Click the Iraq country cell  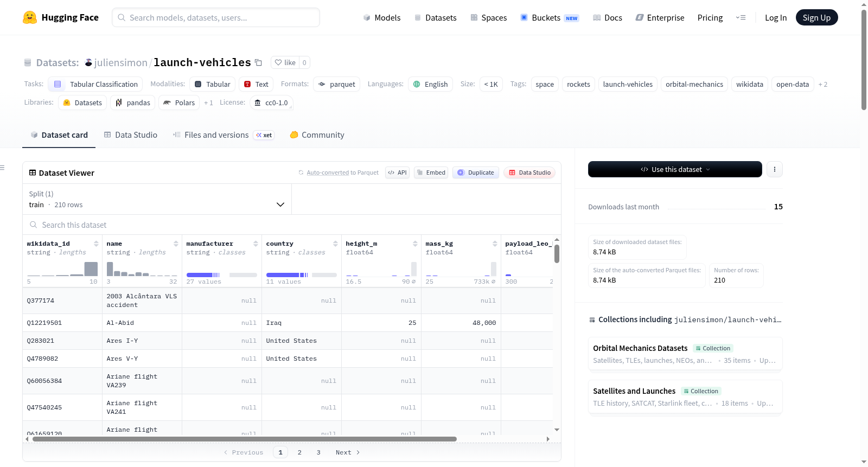302,323
